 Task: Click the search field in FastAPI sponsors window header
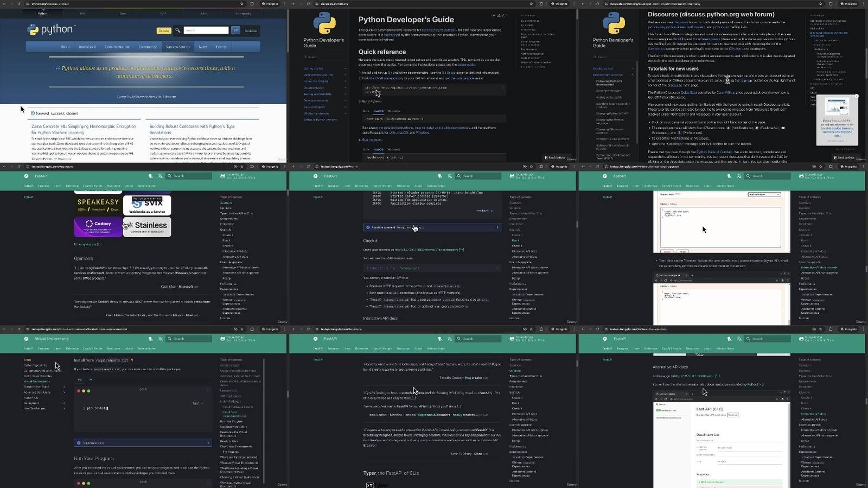coord(189,176)
